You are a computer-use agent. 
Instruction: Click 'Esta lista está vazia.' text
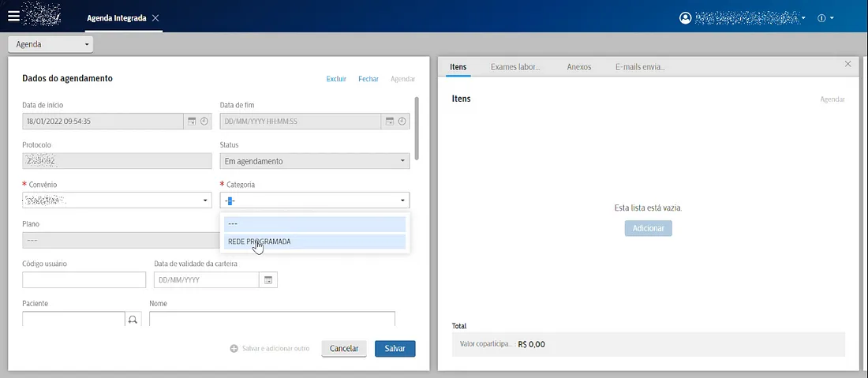pos(648,208)
